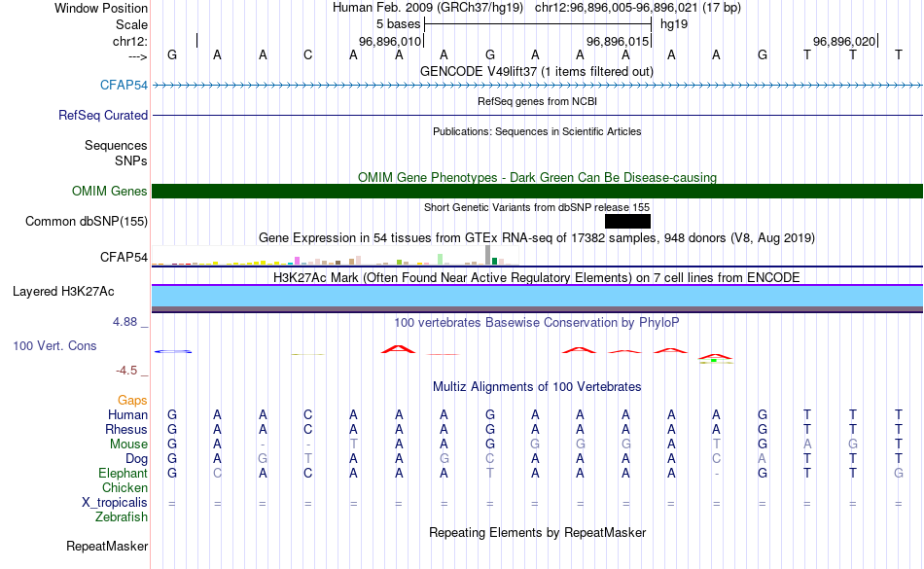924x569 pixels.
Task: Click the blue PhyloP bar under first base G
Action: pos(173,352)
